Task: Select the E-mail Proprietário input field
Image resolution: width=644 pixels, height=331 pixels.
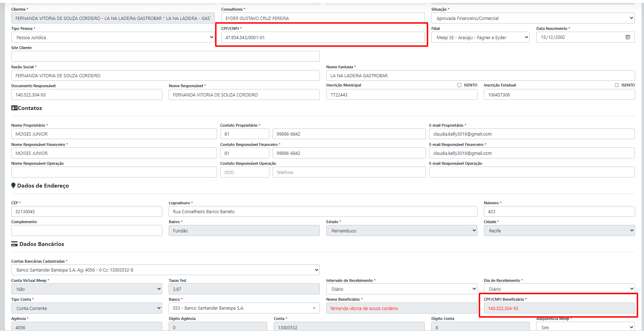Action: coord(532,134)
